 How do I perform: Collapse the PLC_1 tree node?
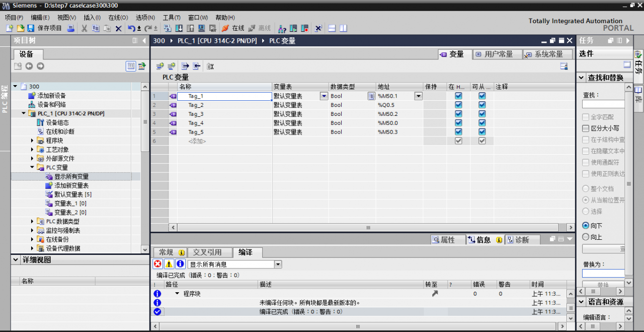coord(24,113)
